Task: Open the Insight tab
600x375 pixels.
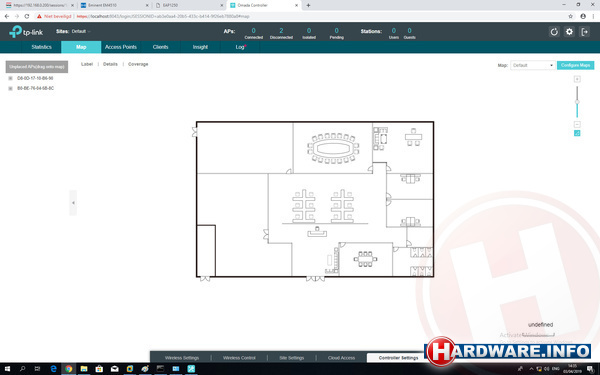Action: (x=200, y=47)
